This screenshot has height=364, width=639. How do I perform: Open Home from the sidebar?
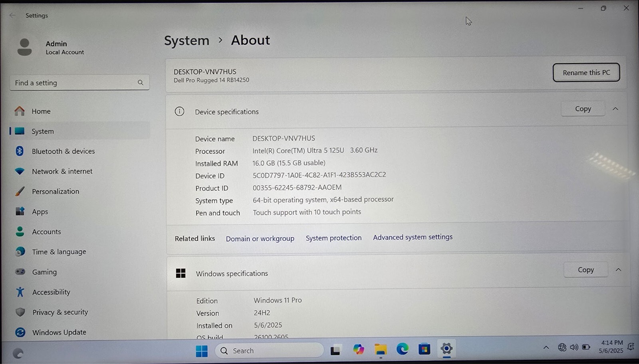point(80,111)
